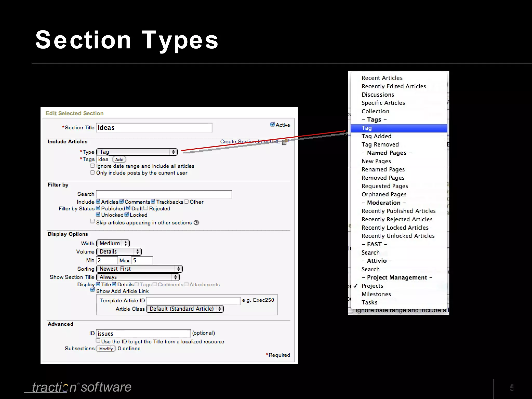532x399 pixels.
Task: Click the Min value field
Action: point(107,260)
